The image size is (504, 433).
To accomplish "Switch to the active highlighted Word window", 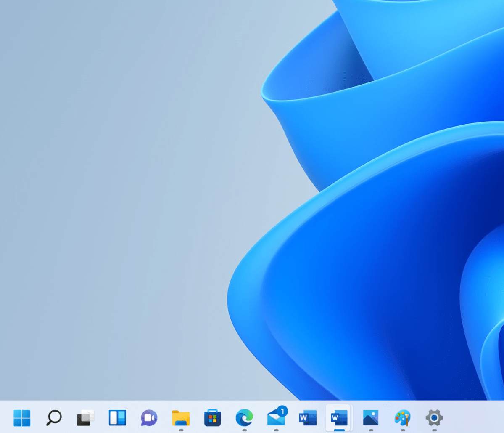I will point(339,418).
